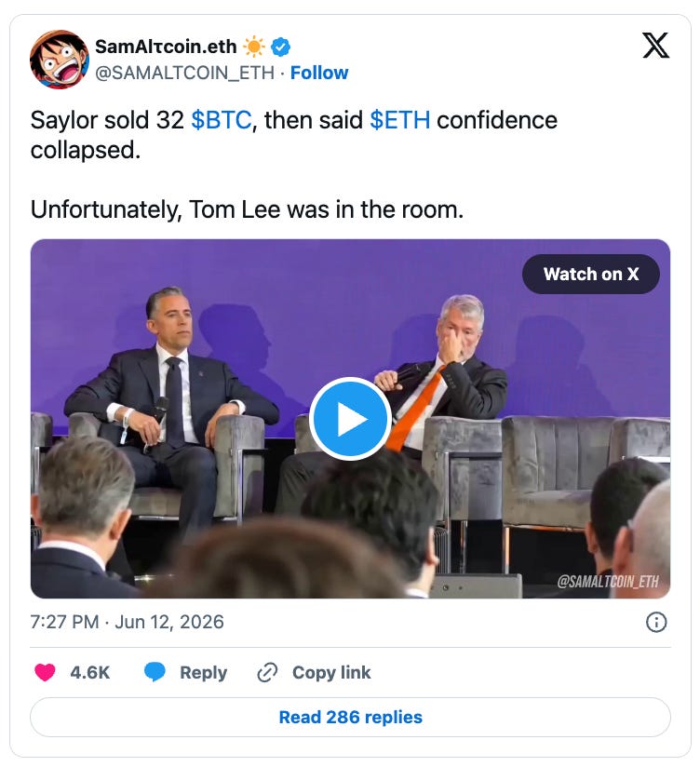Open the $BTC cashtag link

coord(222,120)
